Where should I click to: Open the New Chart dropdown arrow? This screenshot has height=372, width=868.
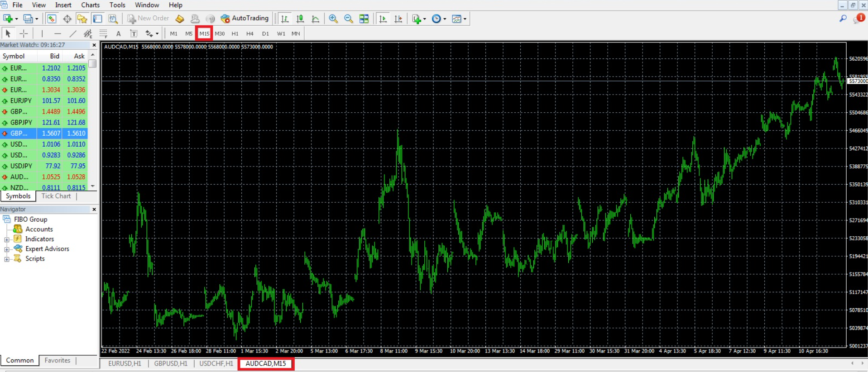tap(16, 19)
